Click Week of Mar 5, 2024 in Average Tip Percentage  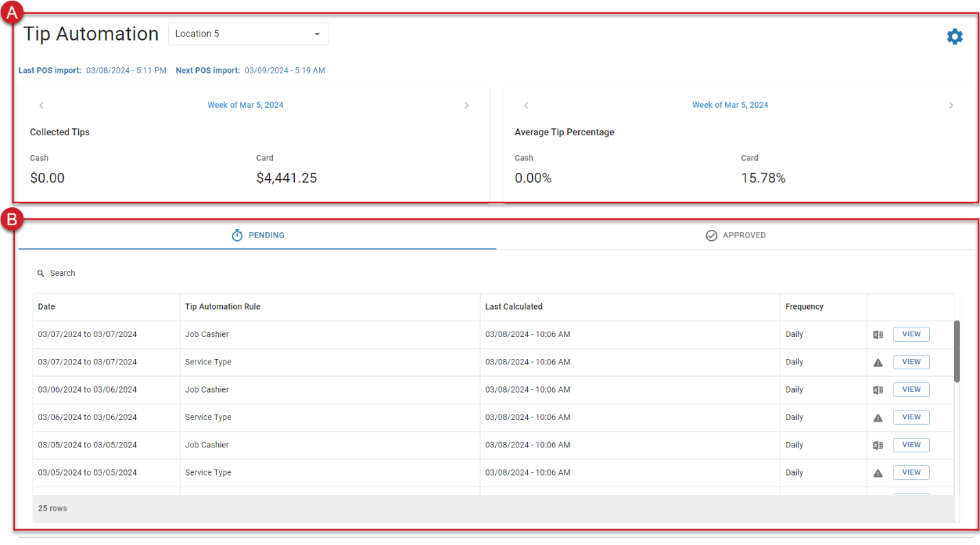[x=730, y=105]
